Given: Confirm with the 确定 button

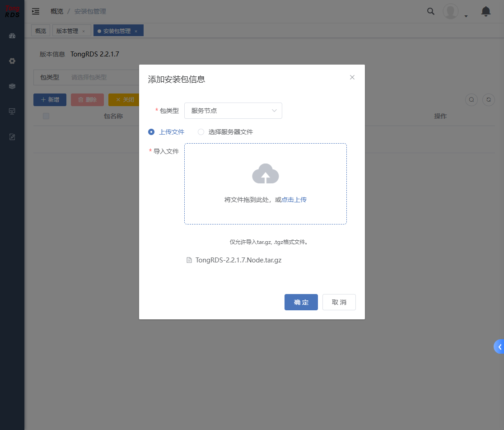Looking at the screenshot, I should pyautogui.click(x=301, y=302).
